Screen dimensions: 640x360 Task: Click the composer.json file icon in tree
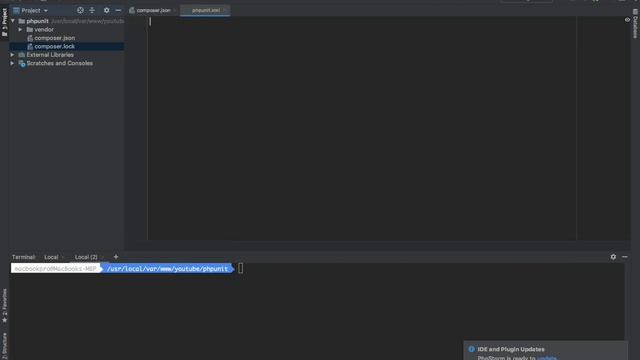(30, 38)
